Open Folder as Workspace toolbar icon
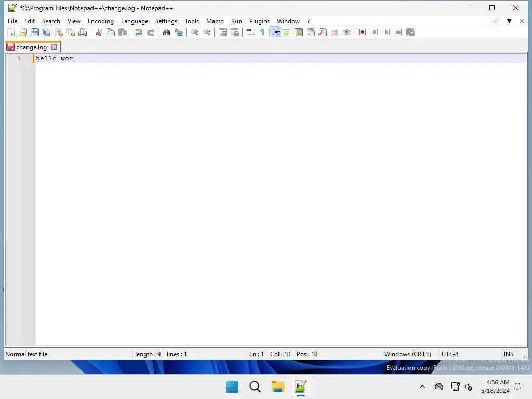This screenshot has height=399, width=532. (335, 33)
